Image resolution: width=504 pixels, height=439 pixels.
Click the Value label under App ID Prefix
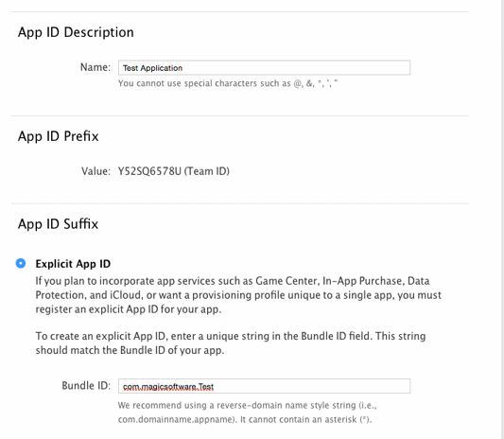click(x=96, y=171)
